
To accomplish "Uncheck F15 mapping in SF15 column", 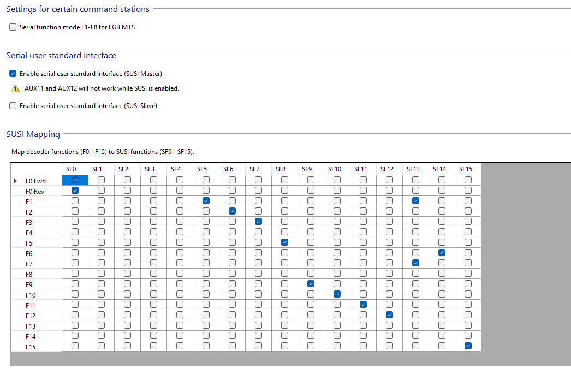I will (468, 346).
